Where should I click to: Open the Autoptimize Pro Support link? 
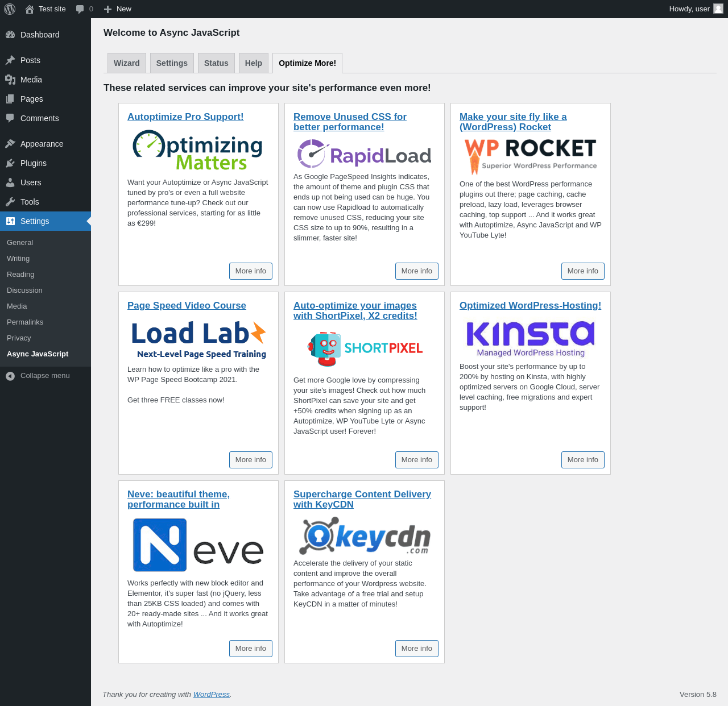coord(185,117)
